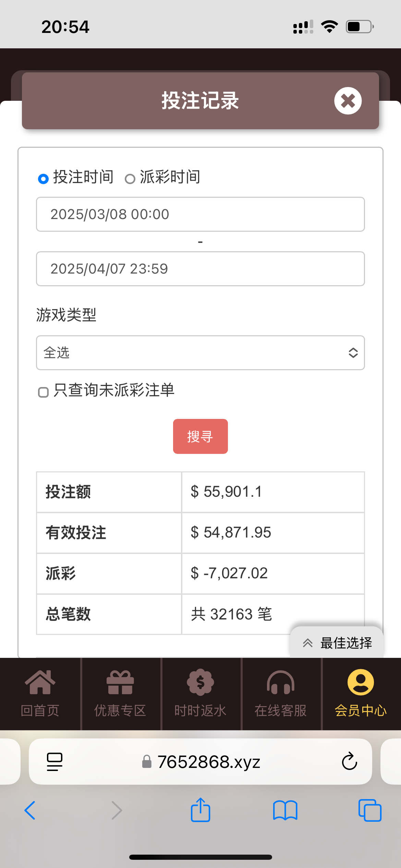Image resolution: width=401 pixels, height=868 pixels.
Task: Show Safari tabs overview icon
Action: tap(370, 810)
